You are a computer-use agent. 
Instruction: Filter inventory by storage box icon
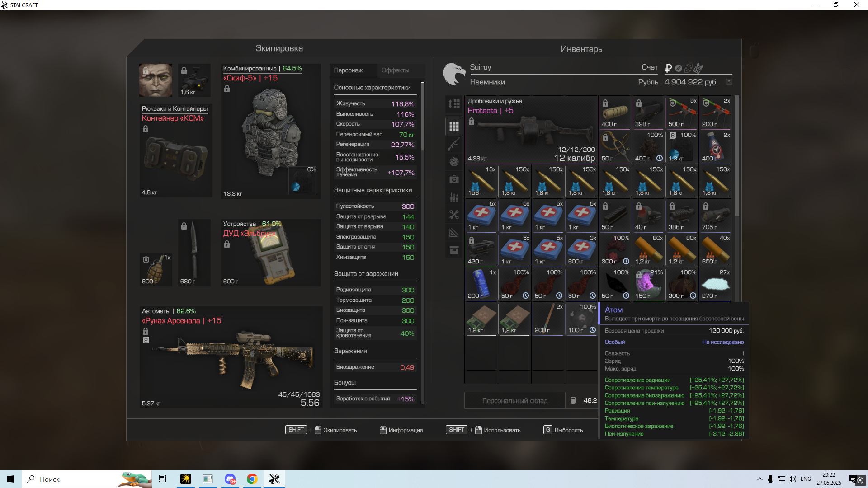[454, 250]
